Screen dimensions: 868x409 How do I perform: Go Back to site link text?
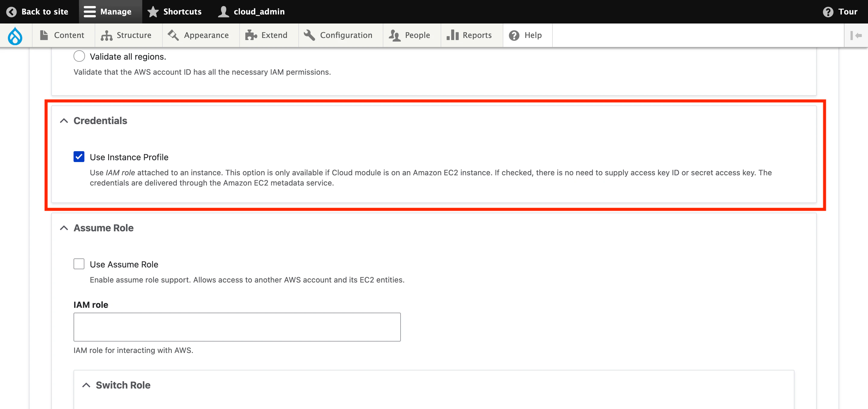pos(45,11)
